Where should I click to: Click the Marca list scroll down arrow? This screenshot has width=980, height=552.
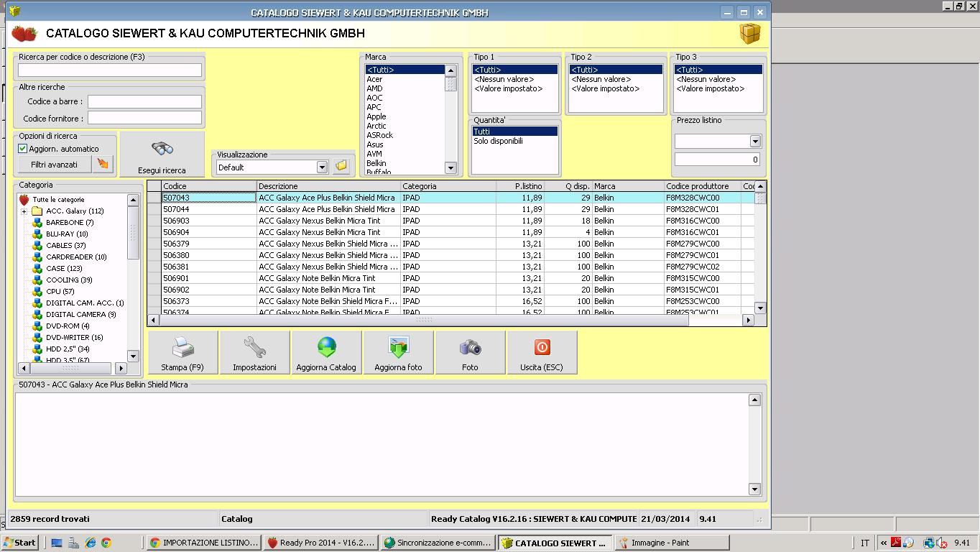click(x=450, y=168)
